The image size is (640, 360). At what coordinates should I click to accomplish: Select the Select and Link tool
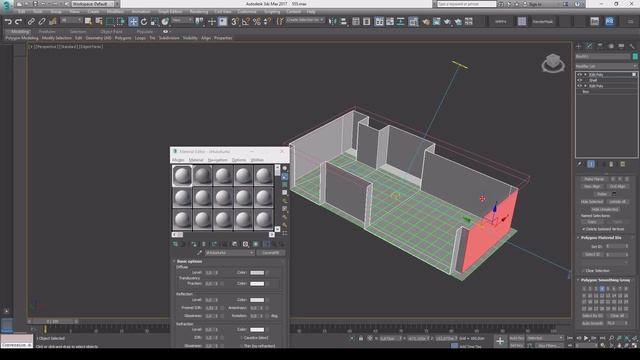coord(31,22)
